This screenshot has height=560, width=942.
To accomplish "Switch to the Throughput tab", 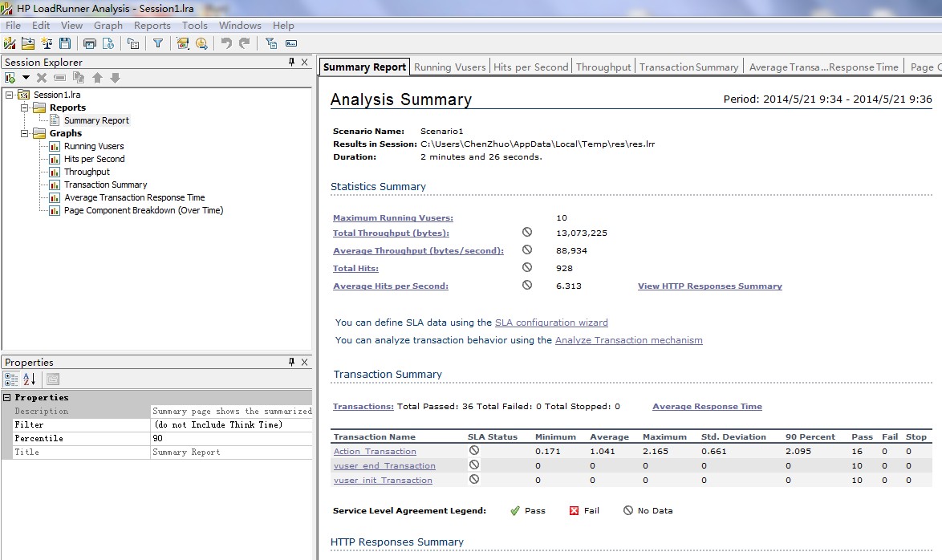I will coord(603,67).
